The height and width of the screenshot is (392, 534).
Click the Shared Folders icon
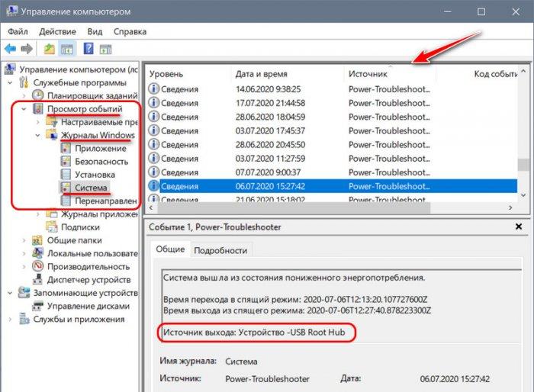tap(37, 240)
